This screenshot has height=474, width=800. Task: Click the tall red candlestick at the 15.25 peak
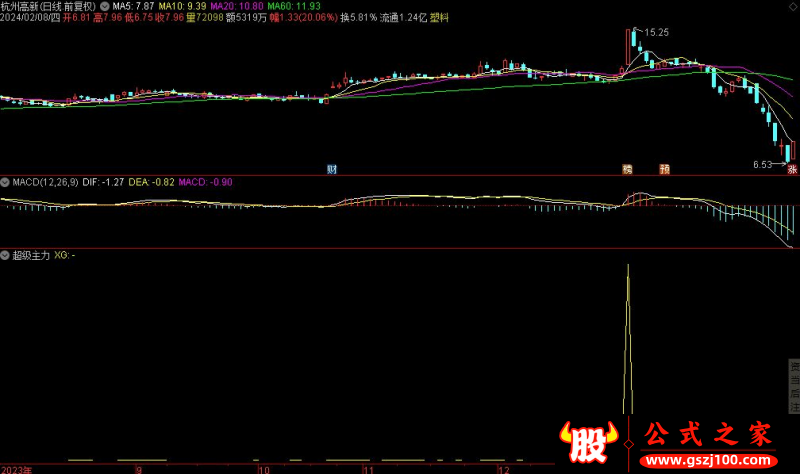628,47
